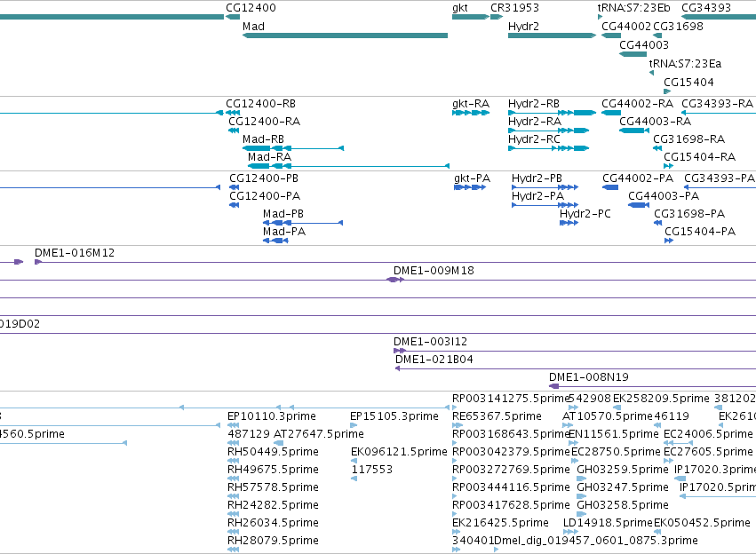Click the RH28079.5prime EST
Image resolution: width=756 pixels, height=554 pixels.
[234, 550]
